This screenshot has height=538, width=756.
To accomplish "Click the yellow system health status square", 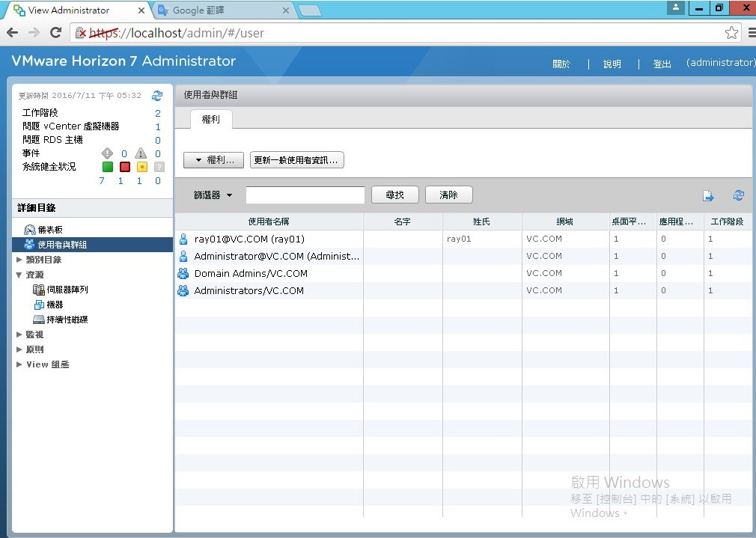I will 141,167.
